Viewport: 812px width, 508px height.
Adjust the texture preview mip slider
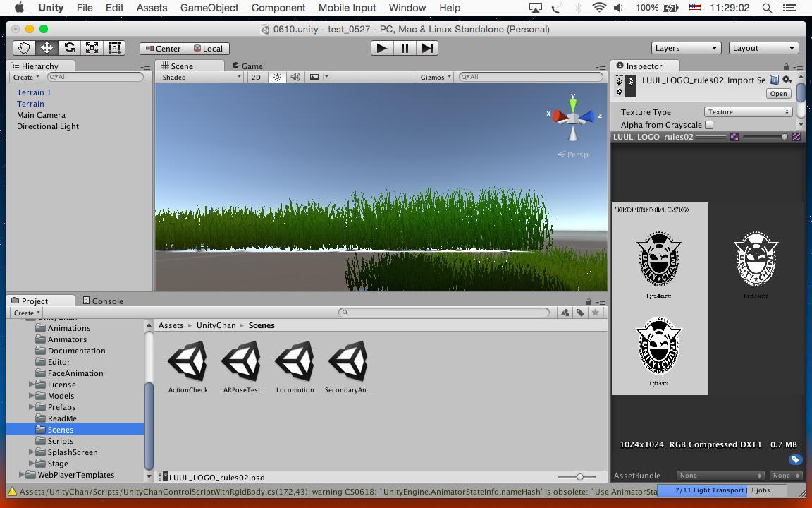coord(784,137)
